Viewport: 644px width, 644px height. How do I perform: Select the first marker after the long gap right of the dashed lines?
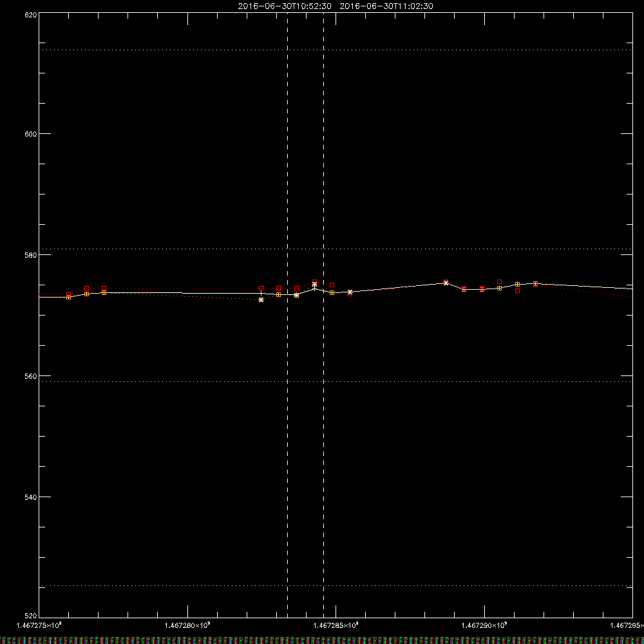pos(446,283)
